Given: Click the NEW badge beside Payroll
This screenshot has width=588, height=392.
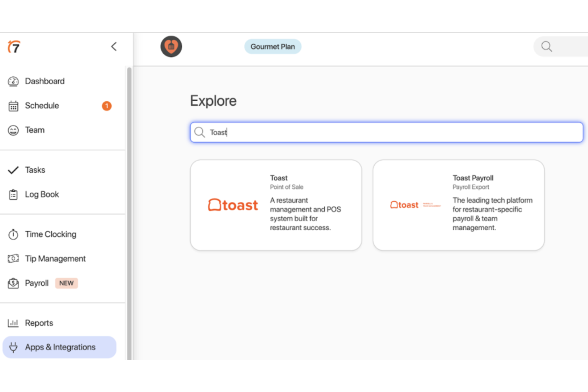Looking at the screenshot, I should point(66,283).
